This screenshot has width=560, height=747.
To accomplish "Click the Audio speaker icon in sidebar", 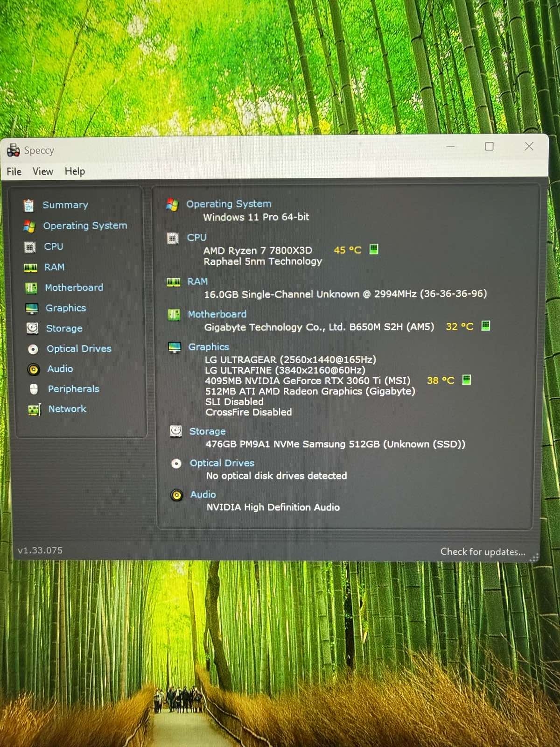I will coord(34,369).
